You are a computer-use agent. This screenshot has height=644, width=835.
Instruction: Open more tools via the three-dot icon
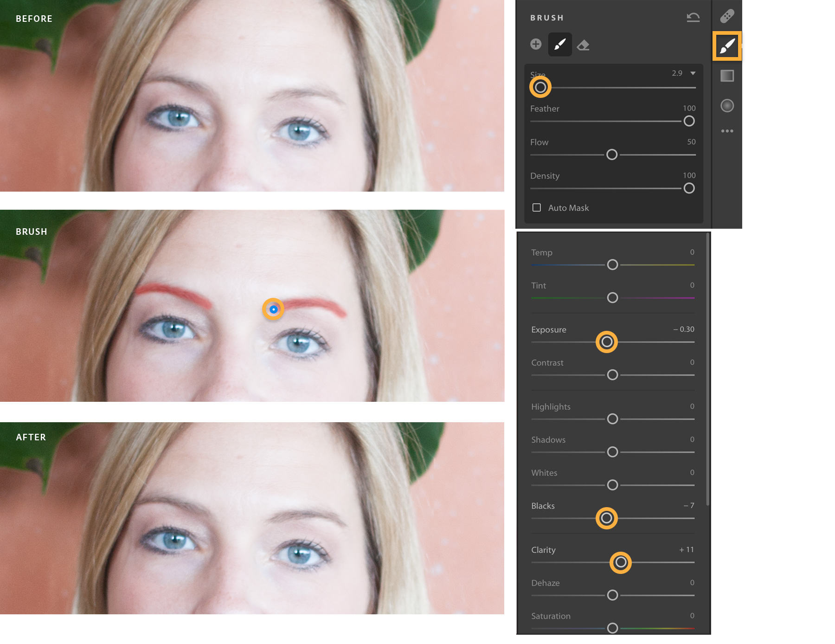727,131
